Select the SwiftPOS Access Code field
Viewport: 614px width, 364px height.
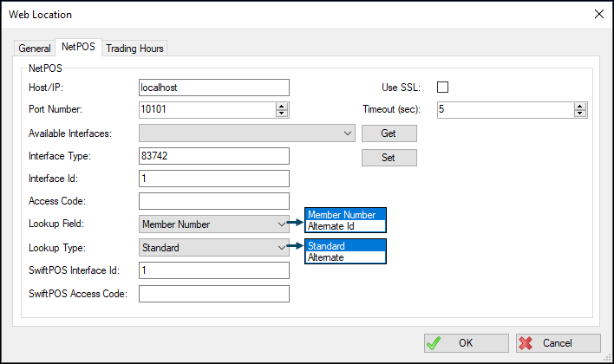pyautogui.click(x=214, y=294)
